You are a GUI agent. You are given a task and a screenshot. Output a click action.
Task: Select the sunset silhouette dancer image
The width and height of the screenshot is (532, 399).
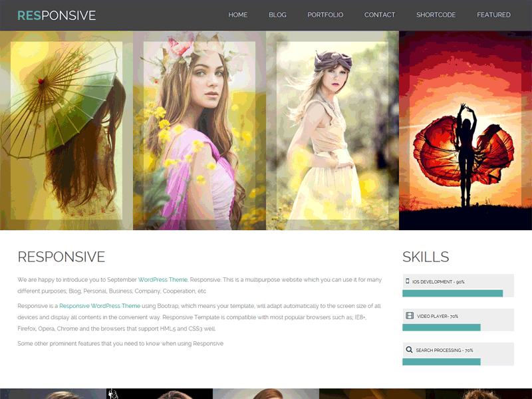coord(465,130)
